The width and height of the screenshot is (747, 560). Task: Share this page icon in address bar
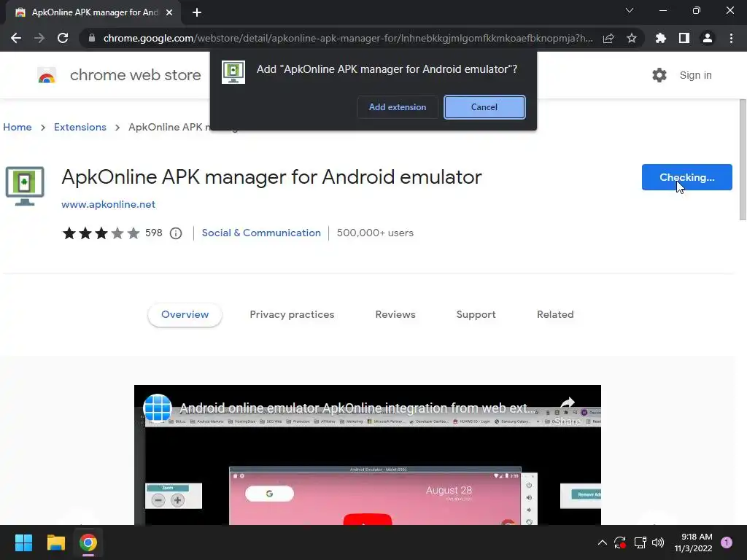coord(608,38)
